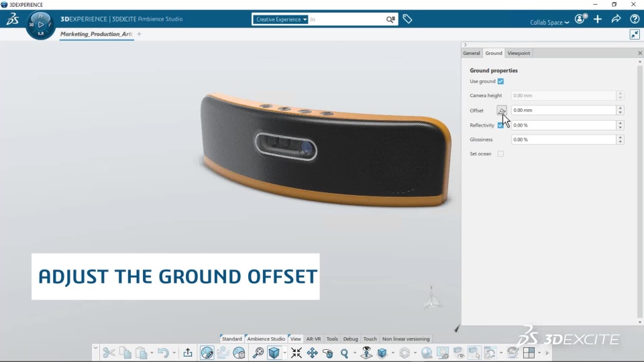Click the Share/export upload icon
This screenshot has width=644, height=362.
point(188,353)
